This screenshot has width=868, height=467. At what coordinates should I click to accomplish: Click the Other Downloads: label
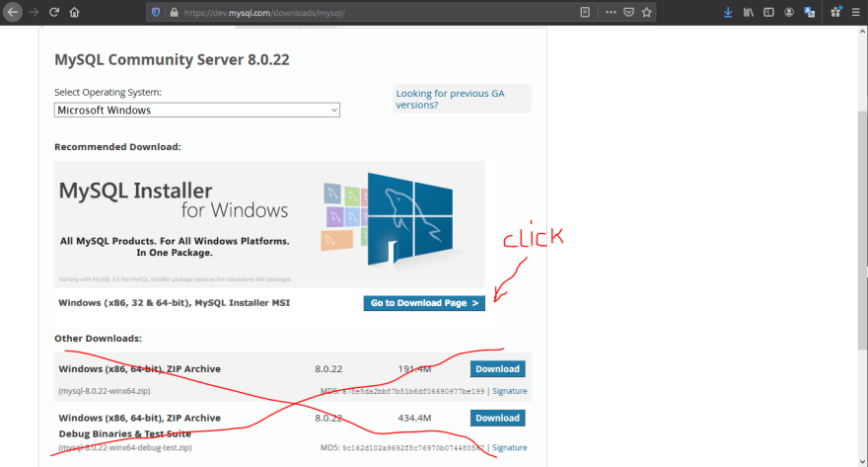click(98, 339)
